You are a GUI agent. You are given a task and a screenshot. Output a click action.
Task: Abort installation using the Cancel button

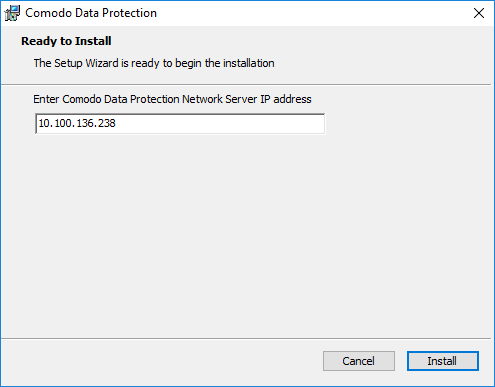point(359,361)
